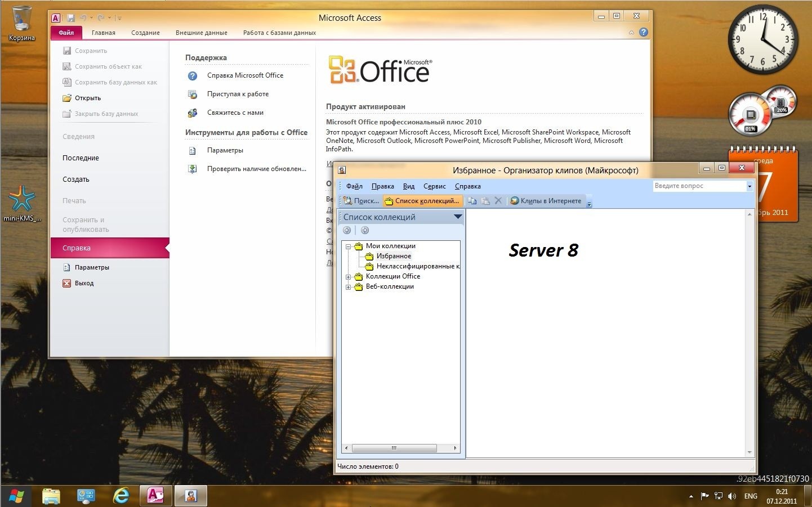Click the mini-KMS desktop shortcut
Viewport: 812px width, 507px height.
22,203
